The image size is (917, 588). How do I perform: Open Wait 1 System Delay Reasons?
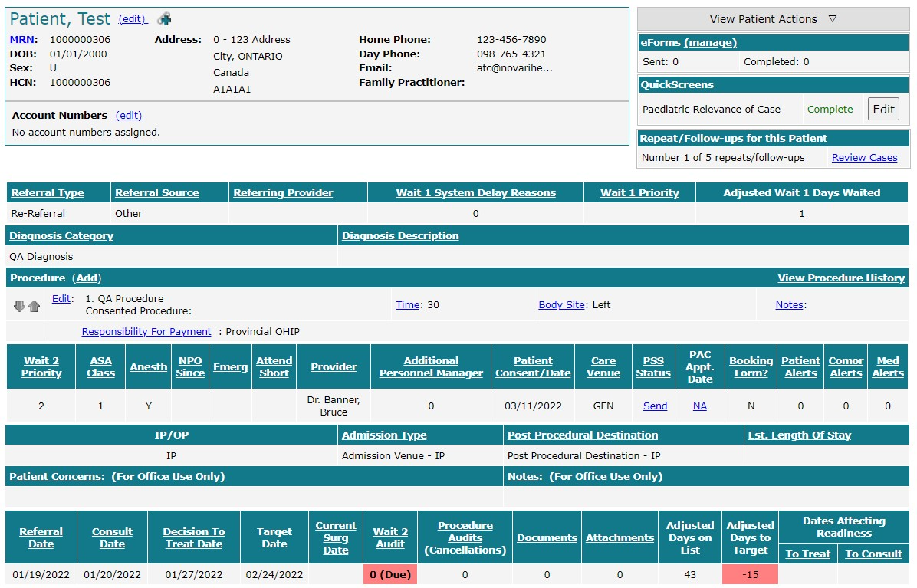475,193
